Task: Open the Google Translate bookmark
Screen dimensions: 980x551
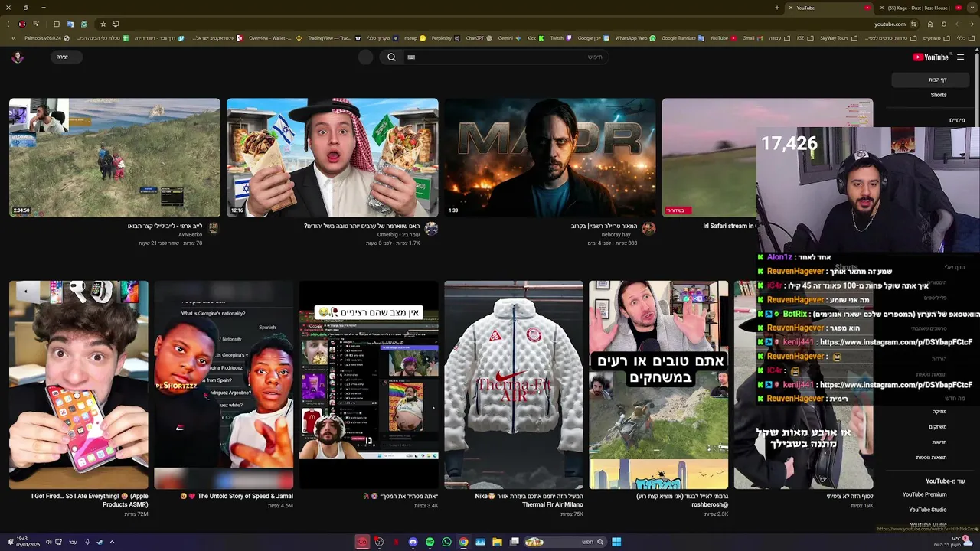Action: 682,37
